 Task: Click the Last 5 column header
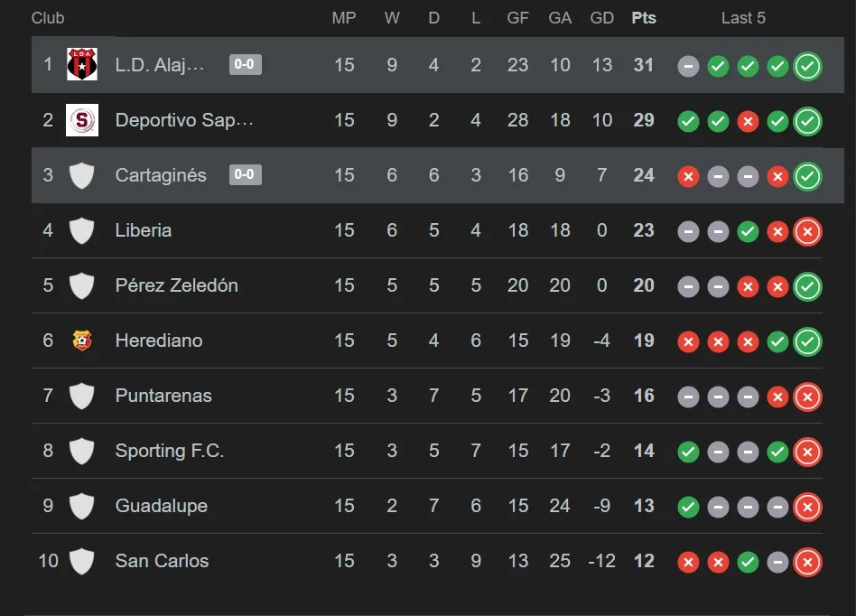coord(743,18)
